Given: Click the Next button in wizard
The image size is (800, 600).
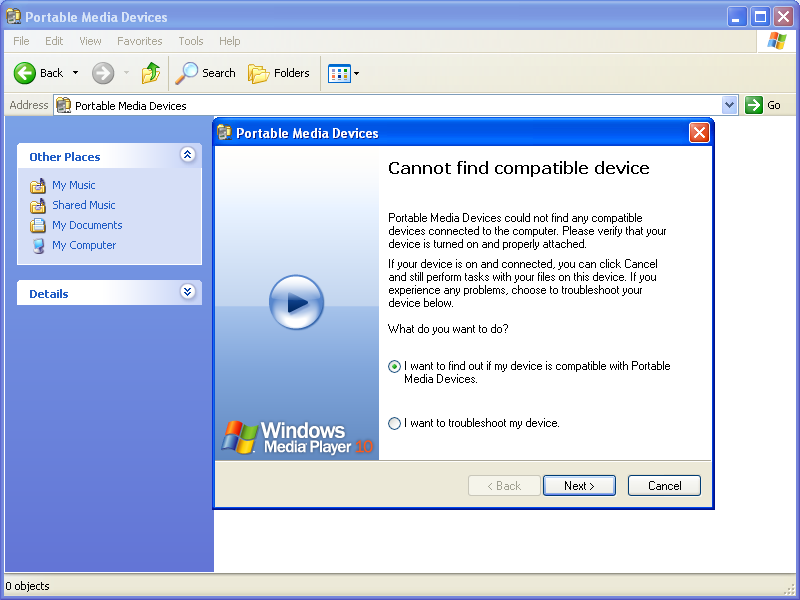Looking at the screenshot, I should [579, 486].
